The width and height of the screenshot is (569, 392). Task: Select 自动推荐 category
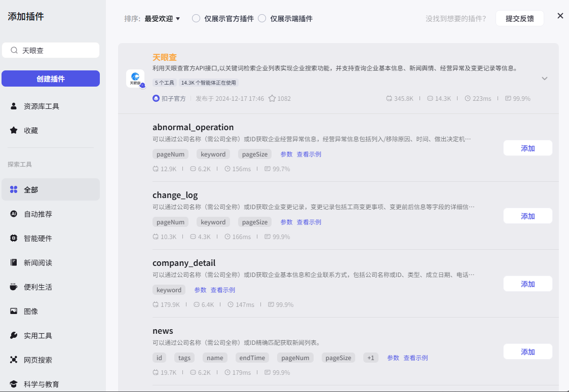click(x=51, y=214)
